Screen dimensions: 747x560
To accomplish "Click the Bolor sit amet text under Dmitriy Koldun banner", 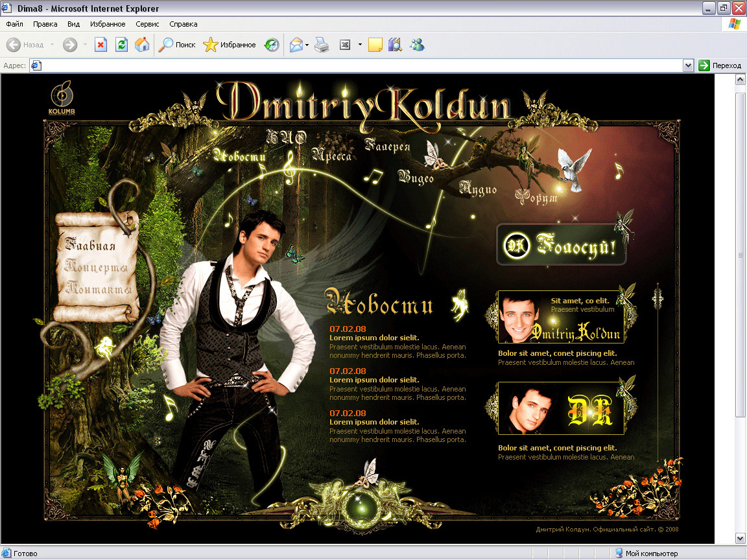I will pyautogui.click(x=558, y=353).
